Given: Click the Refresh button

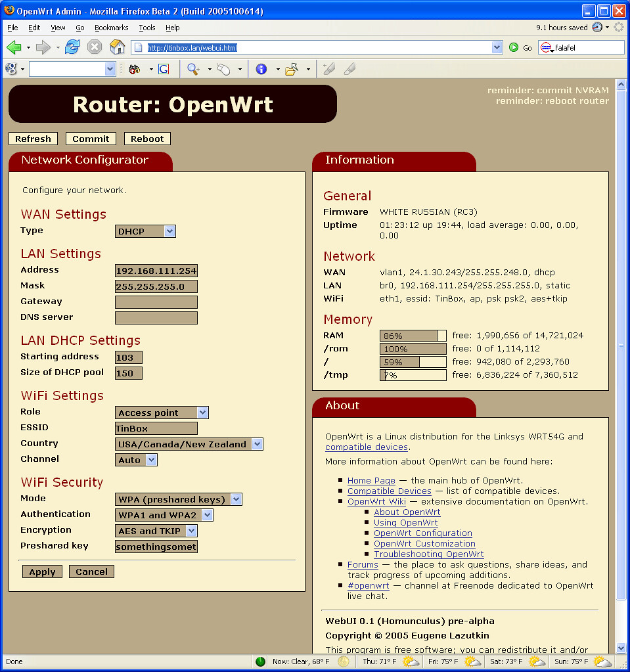Looking at the screenshot, I should 33,139.
